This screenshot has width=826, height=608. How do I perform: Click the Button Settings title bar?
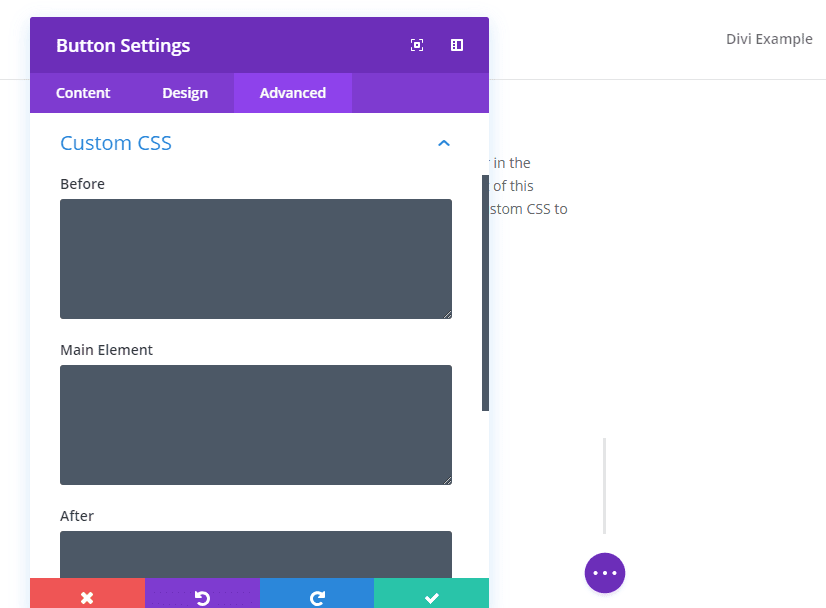pos(250,45)
